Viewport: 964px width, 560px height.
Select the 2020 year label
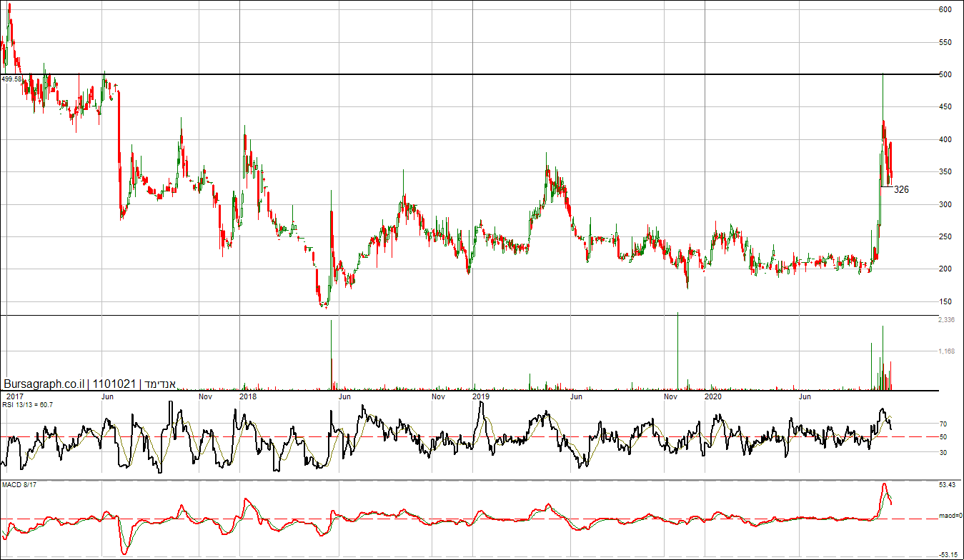(x=713, y=396)
